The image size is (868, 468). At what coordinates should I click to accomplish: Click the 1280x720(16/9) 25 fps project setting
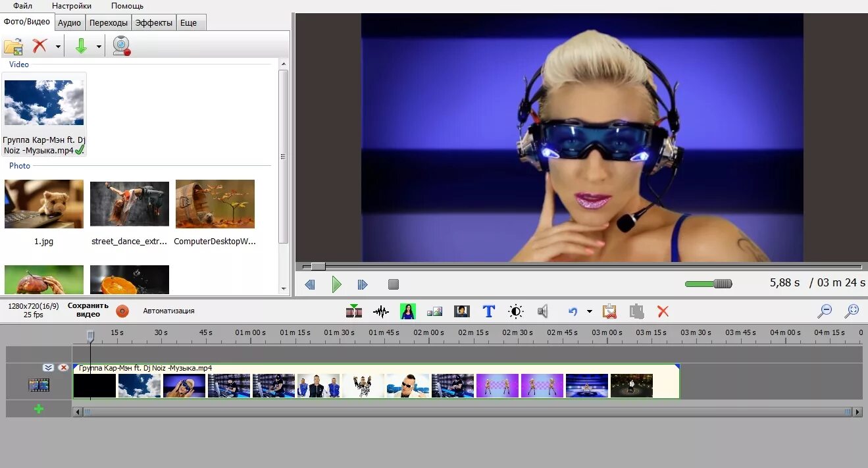point(34,311)
